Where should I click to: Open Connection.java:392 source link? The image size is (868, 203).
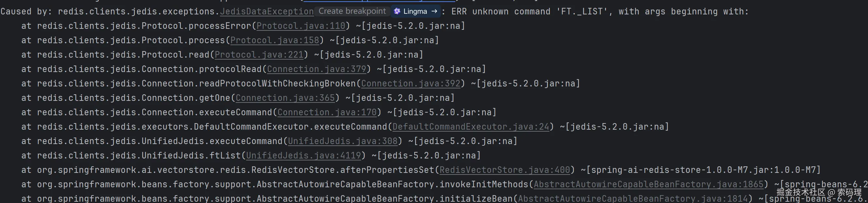coord(411,84)
